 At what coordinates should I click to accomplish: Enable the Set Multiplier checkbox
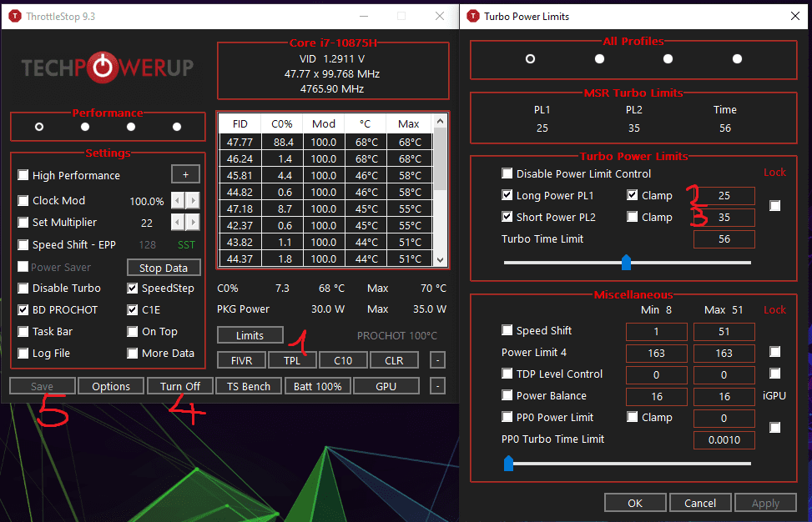pyautogui.click(x=23, y=222)
